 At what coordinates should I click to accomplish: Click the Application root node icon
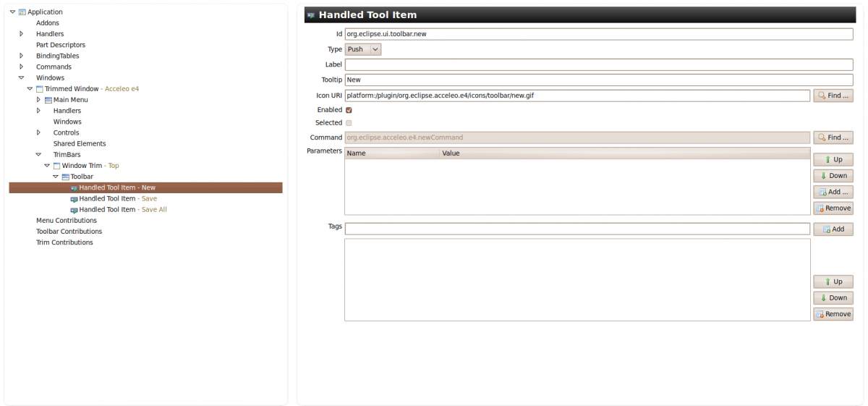pos(22,12)
